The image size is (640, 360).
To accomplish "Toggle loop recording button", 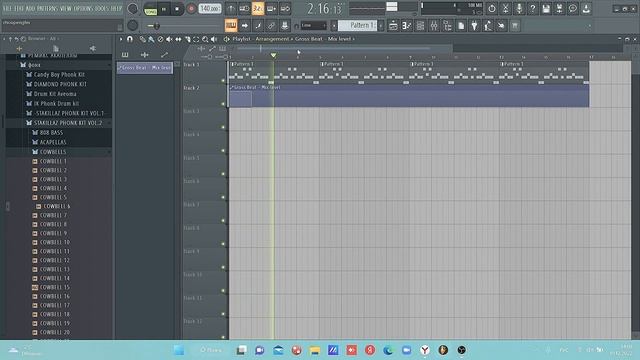I will tap(285, 8).
